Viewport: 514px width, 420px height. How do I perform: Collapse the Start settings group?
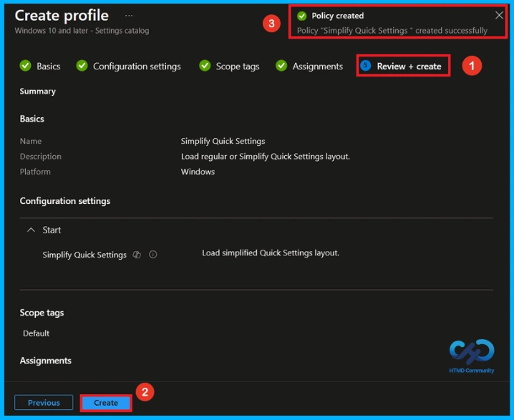pos(31,230)
